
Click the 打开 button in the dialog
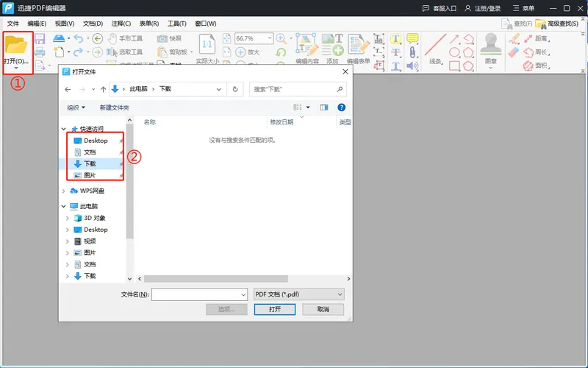274,309
